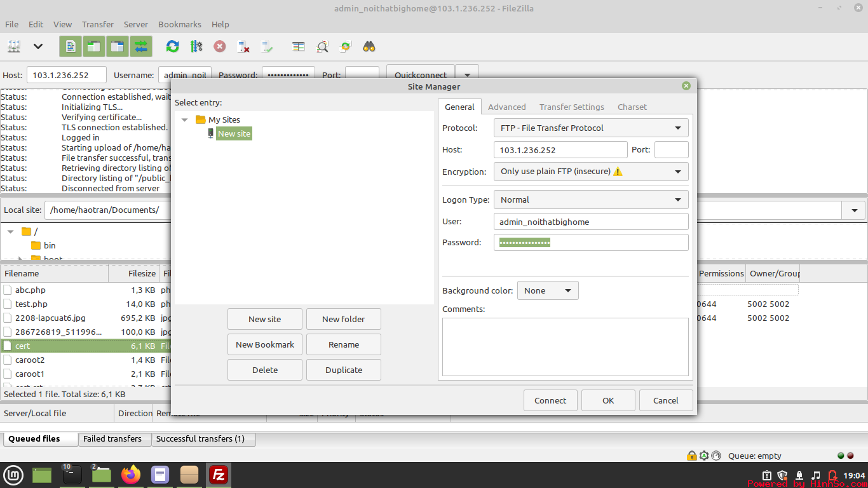The height and width of the screenshot is (488, 868).
Task: Open the Bookmarks menu
Action: 180,24
